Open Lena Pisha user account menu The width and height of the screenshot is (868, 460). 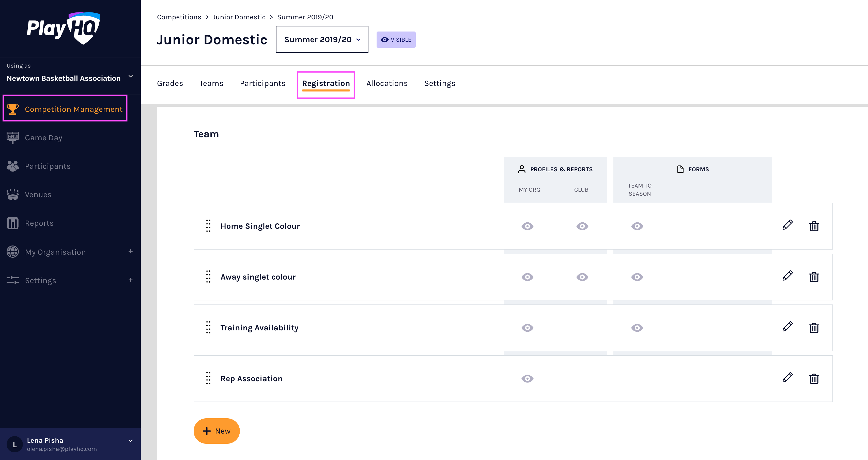130,440
